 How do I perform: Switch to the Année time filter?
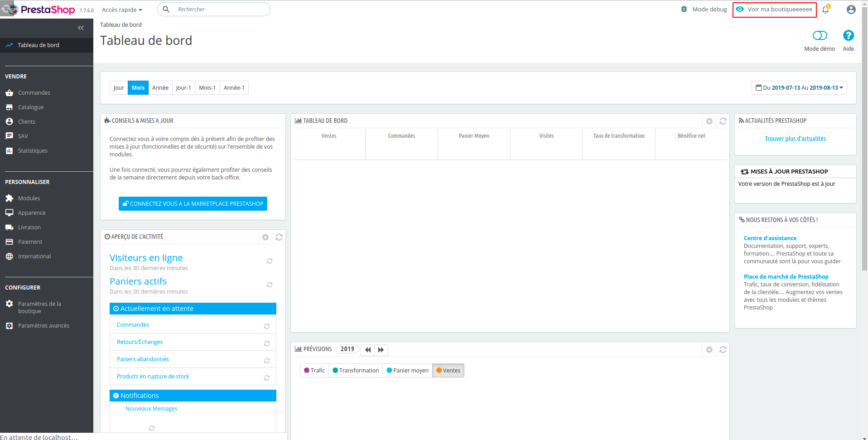point(160,87)
